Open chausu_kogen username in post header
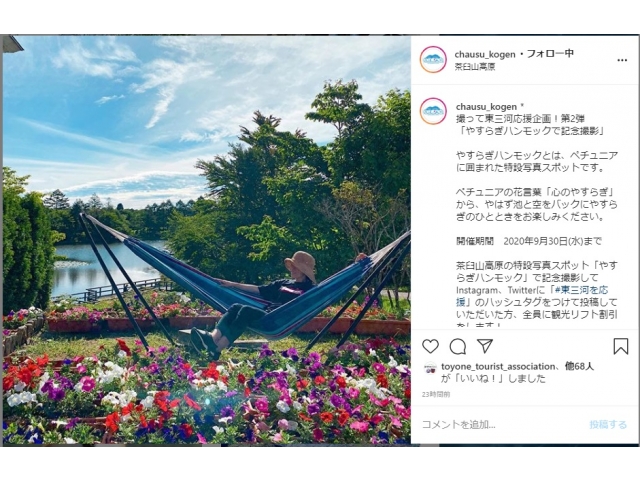Screen dimensions: 640x480 pyautogui.click(x=485, y=54)
